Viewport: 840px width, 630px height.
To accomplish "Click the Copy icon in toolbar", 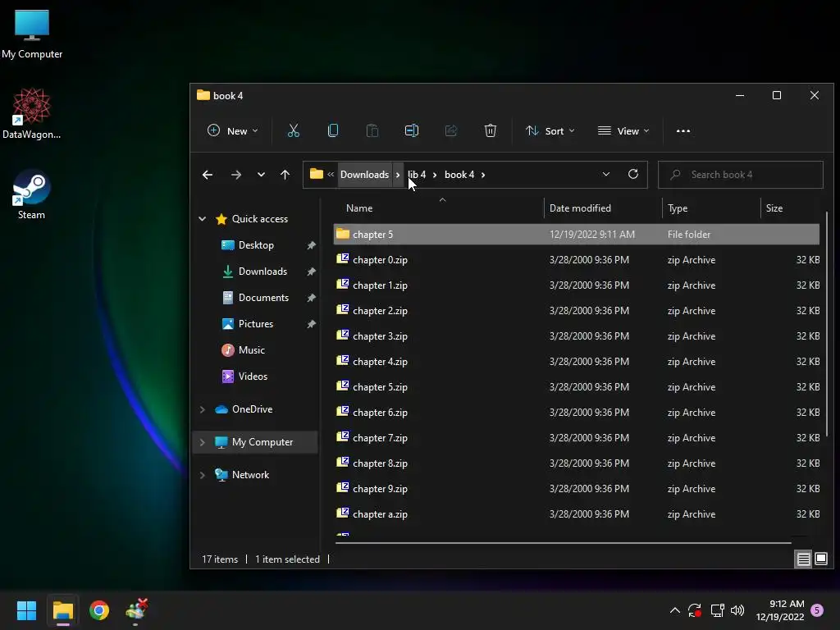I will pos(333,130).
